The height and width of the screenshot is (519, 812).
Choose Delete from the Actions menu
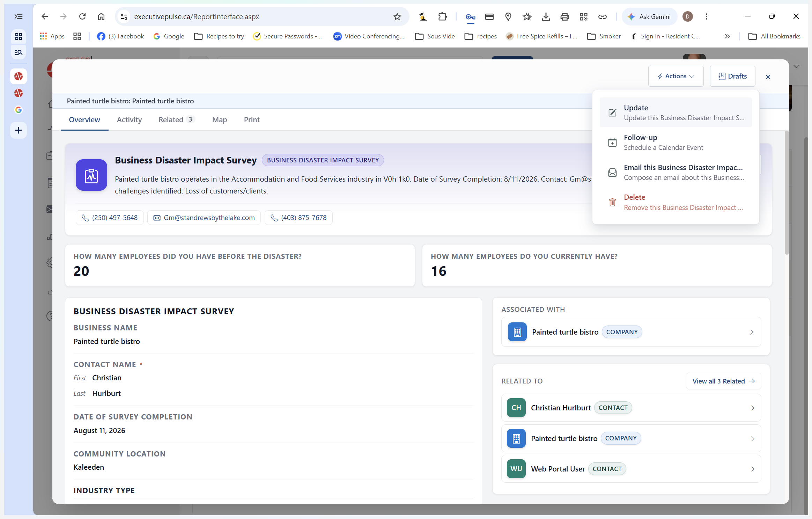point(676,202)
